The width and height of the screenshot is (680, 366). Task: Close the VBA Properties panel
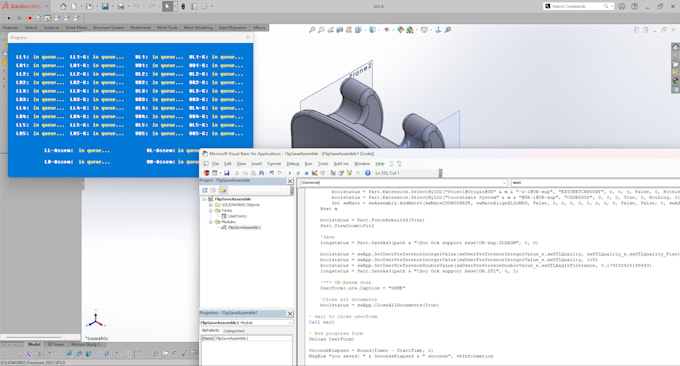290,314
